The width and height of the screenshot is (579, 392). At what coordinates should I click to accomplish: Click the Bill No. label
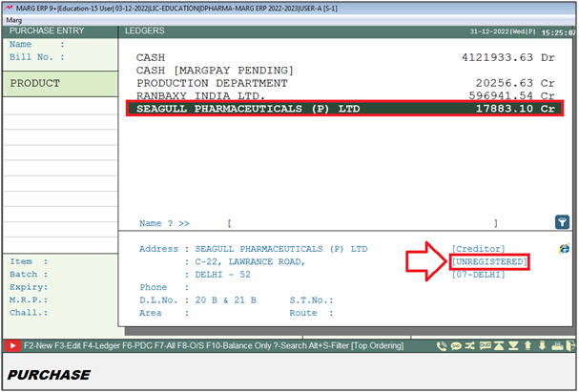31,57
